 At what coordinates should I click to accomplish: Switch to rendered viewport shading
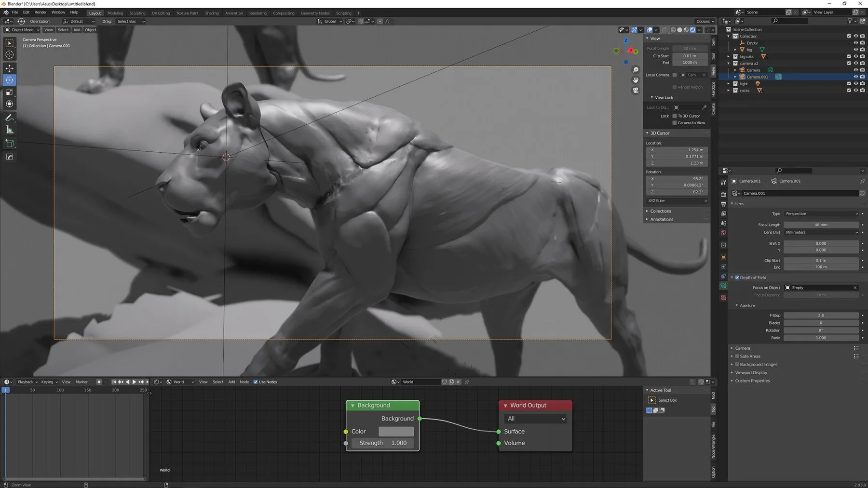point(693,30)
